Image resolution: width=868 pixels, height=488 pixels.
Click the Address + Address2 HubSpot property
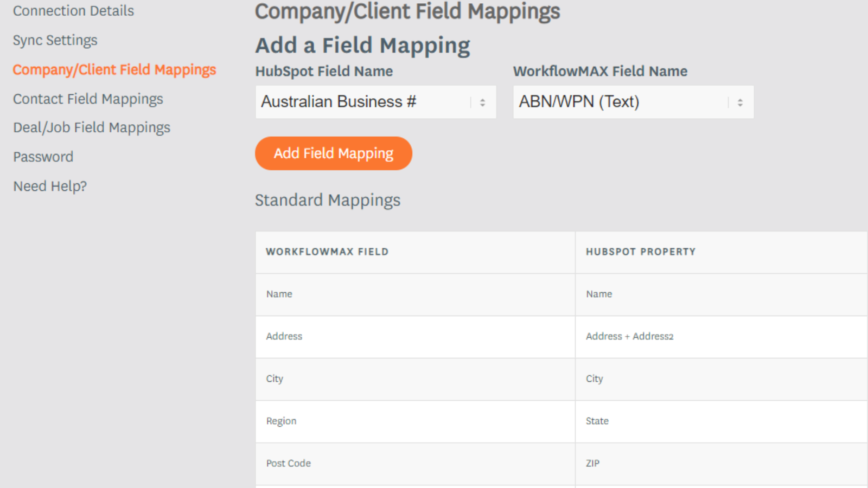point(629,336)
